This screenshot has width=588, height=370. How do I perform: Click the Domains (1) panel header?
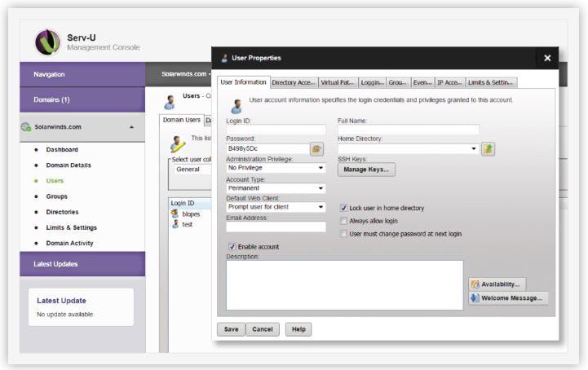tap(82, 99)
